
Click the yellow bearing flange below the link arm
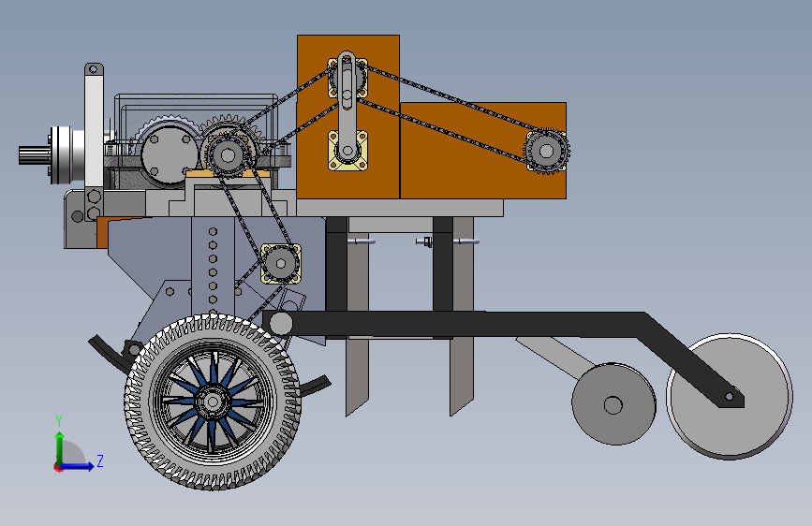pos(347,151)
